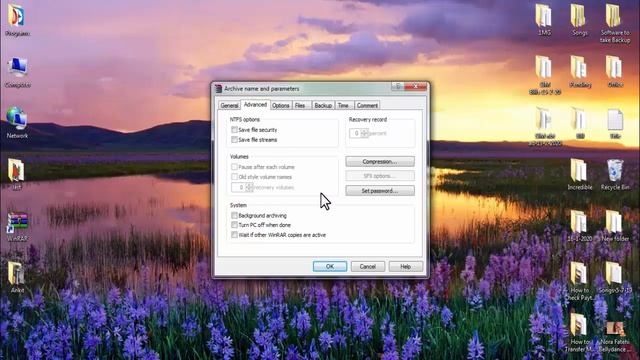The height and width of the screenshot is (360, 640).
Task: Close the Archive name and parameters dialog
Action: tap(416, 87)
